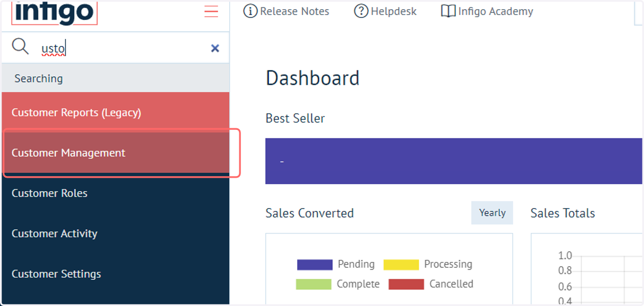Screen dimensions: 644x306
Task: Click the Yearly button for Sales Converted
Action: coord(492,213)
